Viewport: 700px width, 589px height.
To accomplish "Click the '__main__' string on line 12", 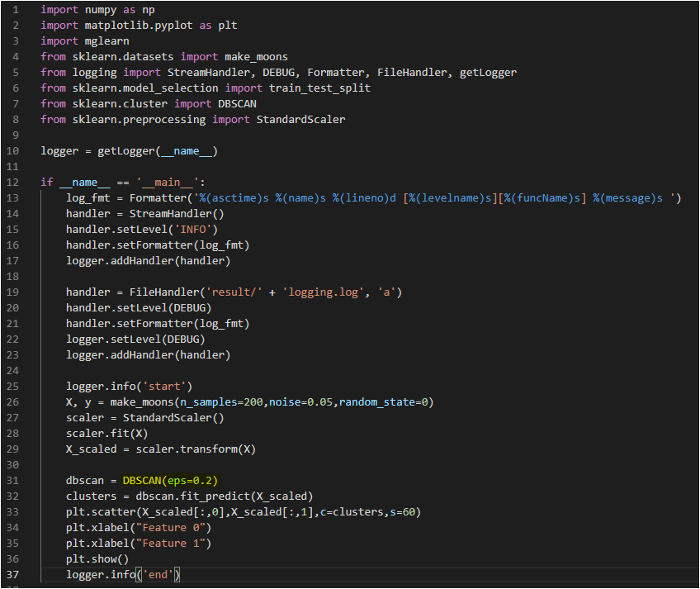I will 170,183.
